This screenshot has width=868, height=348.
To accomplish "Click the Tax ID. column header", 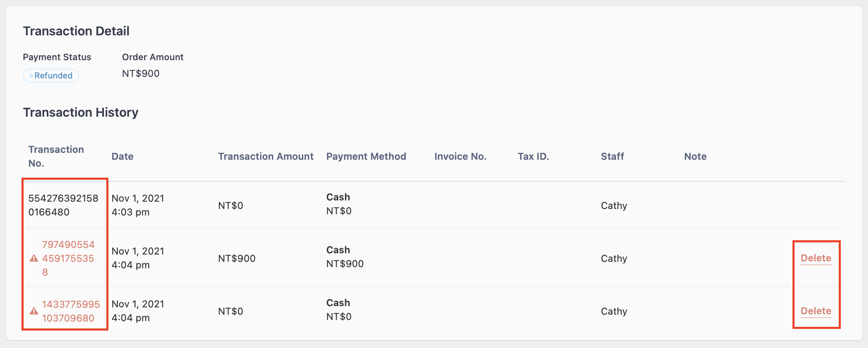I will click(533, 157).
